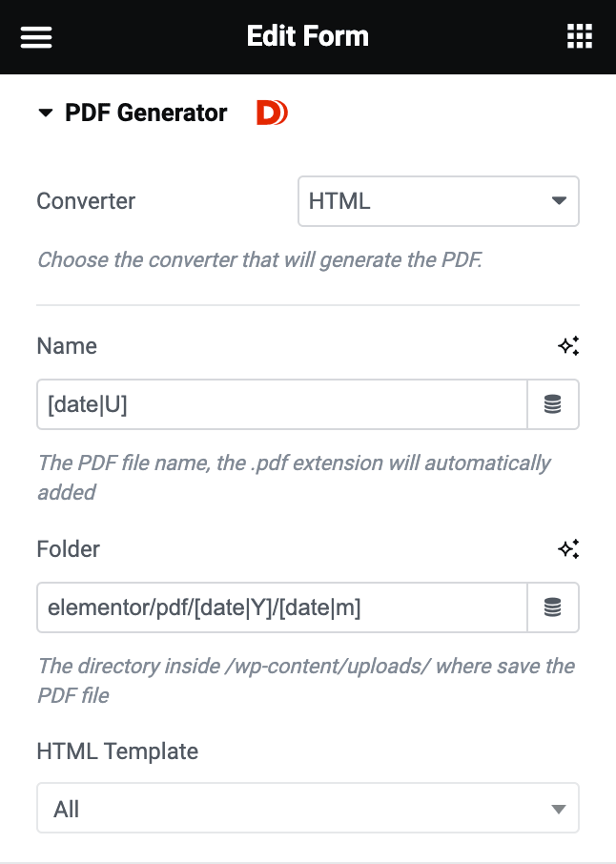Click the Folder field label
Image resolution: width=616 pixels, height=864 pixels.
coord(68,549)
